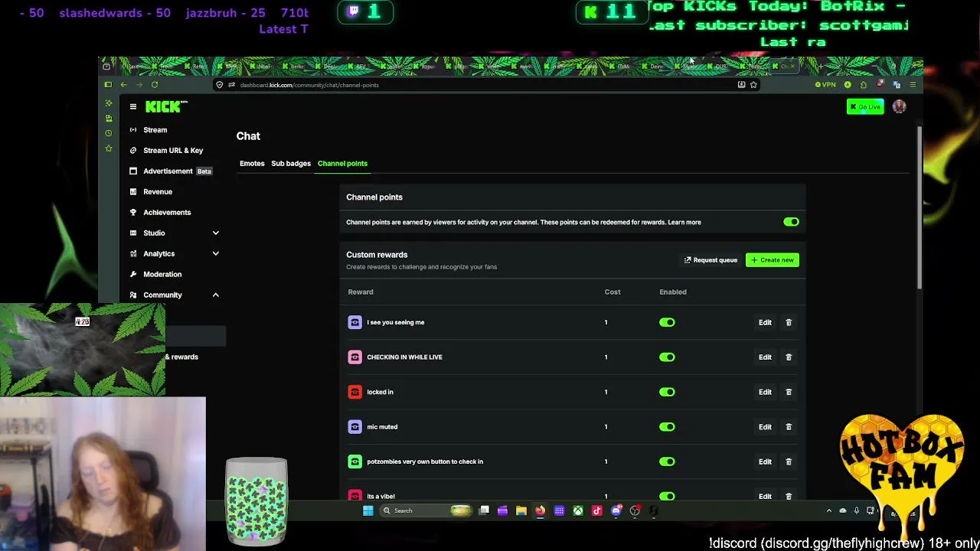Viewport: 980px width, 551px height.
Task: Click the Analytics chart icon
Action: [x=133, y=254]
